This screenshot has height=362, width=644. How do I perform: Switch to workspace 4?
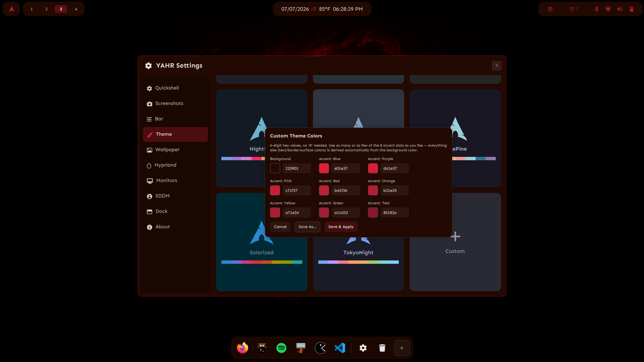pos(76,9)
